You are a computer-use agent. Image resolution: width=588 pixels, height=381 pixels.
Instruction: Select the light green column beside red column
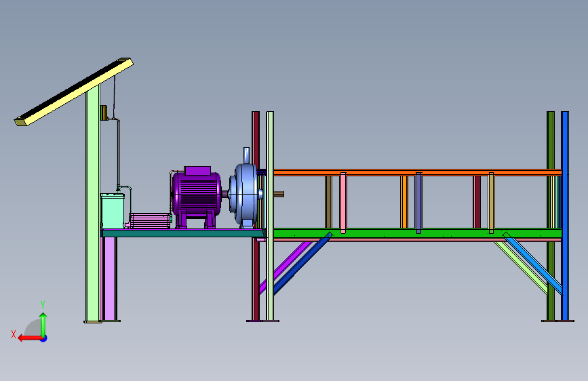(x=270, y=216)
